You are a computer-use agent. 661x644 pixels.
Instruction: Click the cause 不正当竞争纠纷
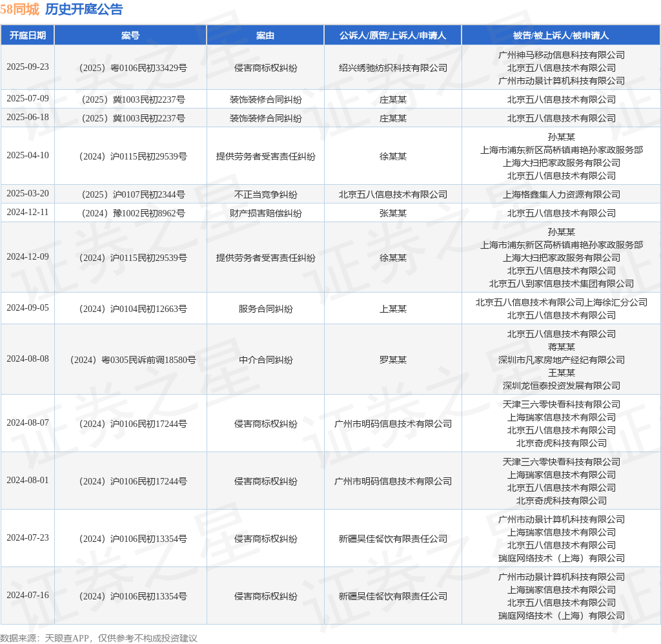pyautogui.click(x=265, y=194)
